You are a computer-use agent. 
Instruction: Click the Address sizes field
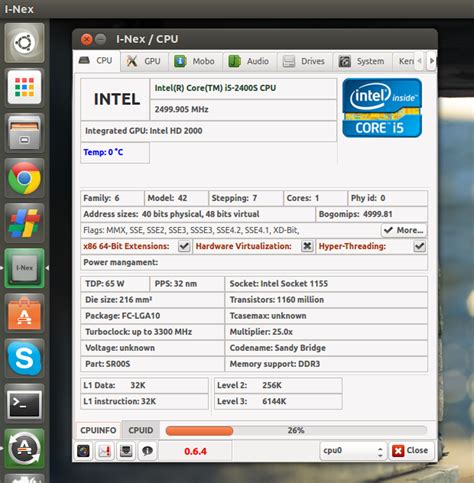(198, 214)
